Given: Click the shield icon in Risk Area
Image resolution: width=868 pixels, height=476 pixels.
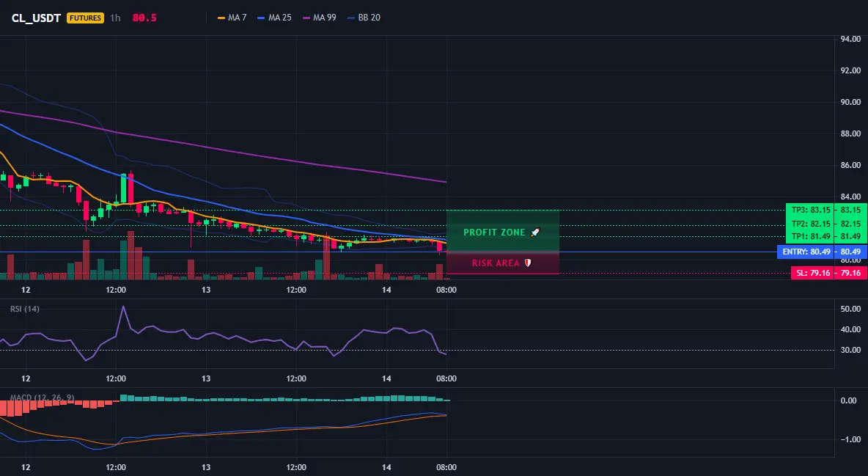Looking at the screenshot, I should tap(528, 263).
